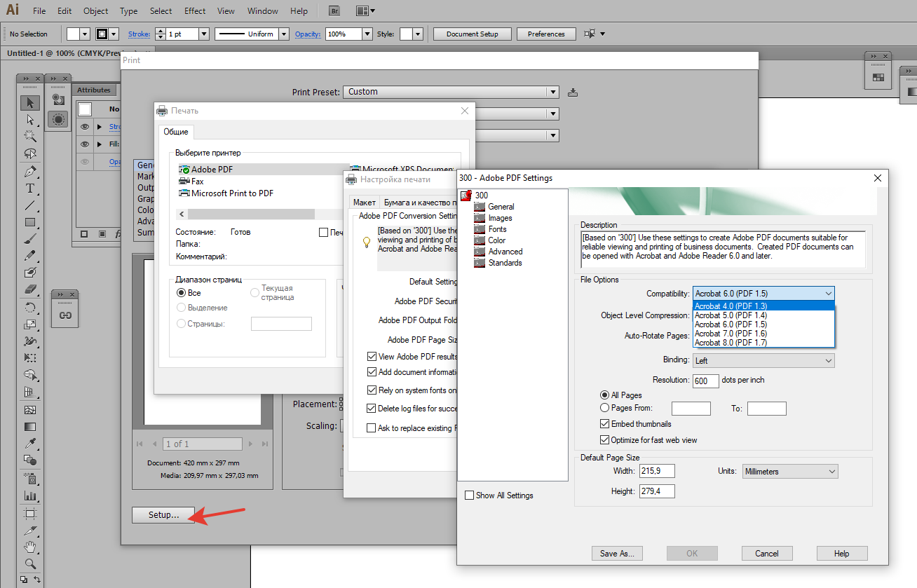Toggle visibility eye of Fill row

coord(85,144)
